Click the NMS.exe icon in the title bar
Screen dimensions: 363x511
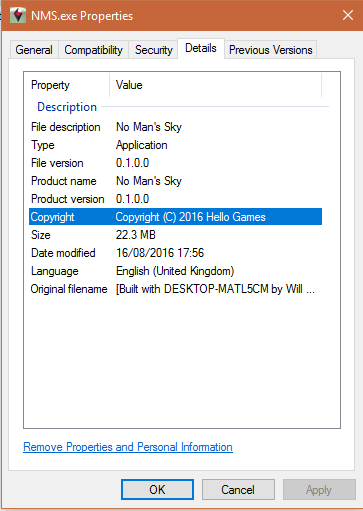tap(18, 15)
